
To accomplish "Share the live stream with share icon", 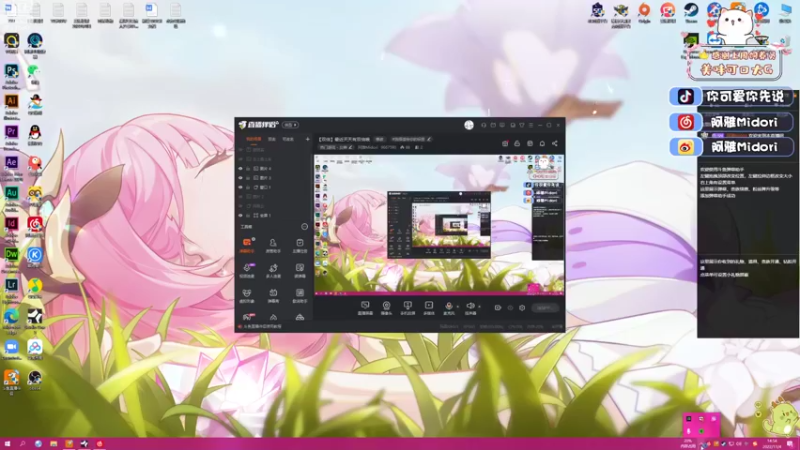I will click(555, 143).
